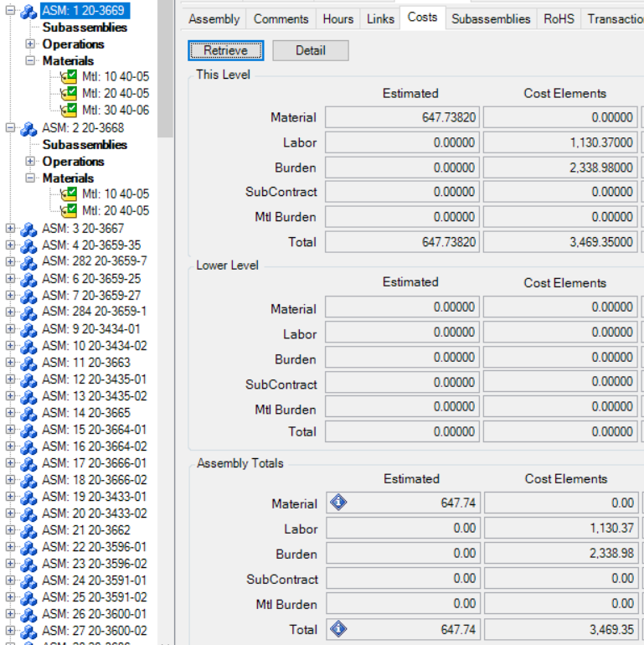Image resolution: width=644 pixels, height=645 pixels.
Task: Click the ASM: 2 20-3668 assembly icon
Action: pos(28,128)
